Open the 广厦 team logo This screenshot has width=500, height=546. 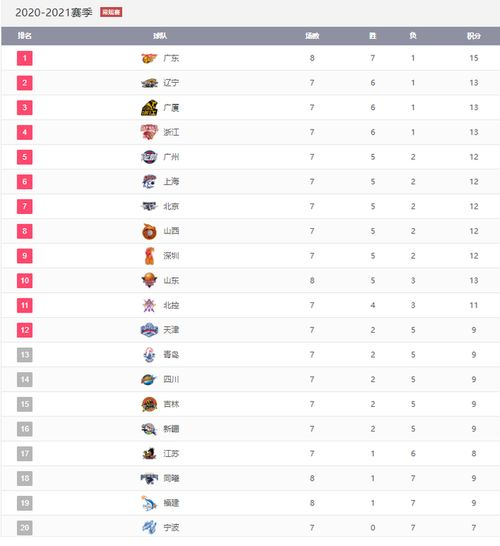[149, 108]
